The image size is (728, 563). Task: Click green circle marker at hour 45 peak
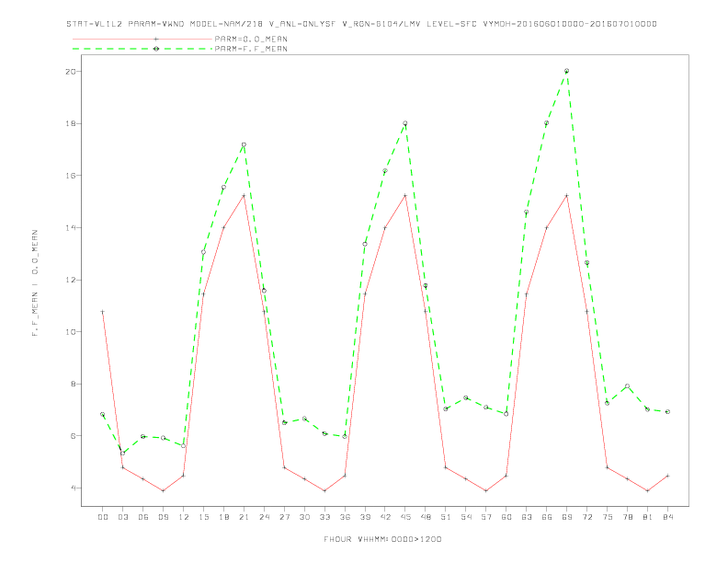point(405,123)
